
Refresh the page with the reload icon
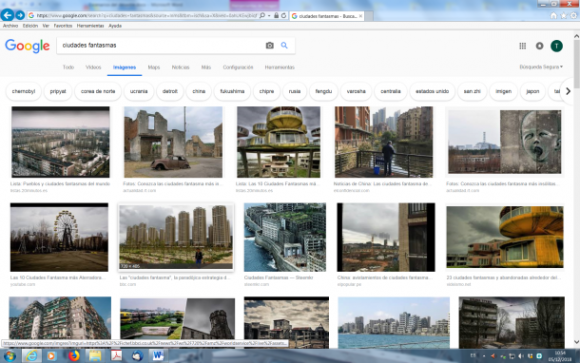(284, 16)
